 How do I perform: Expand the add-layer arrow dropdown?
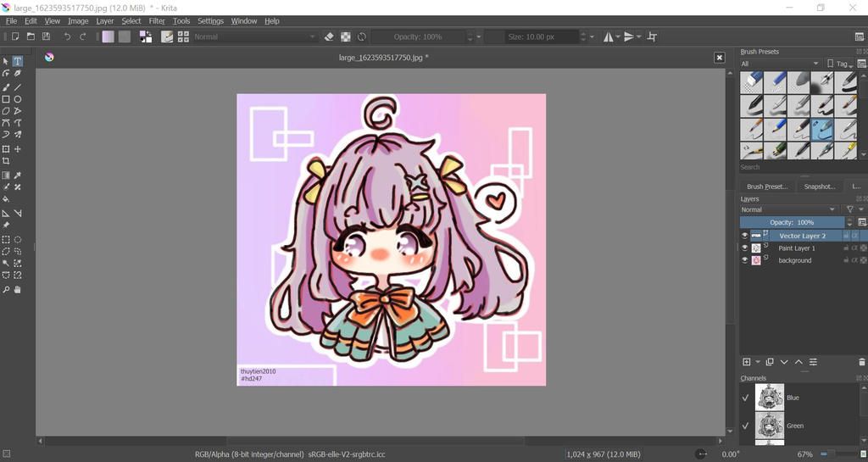tap(757, 362)
